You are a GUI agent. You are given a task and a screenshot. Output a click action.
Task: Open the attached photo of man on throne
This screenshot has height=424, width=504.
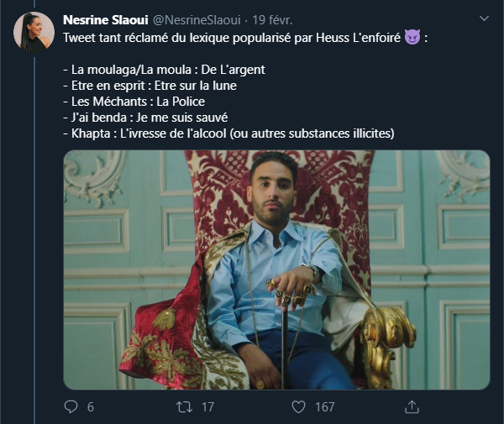point(276,270)
